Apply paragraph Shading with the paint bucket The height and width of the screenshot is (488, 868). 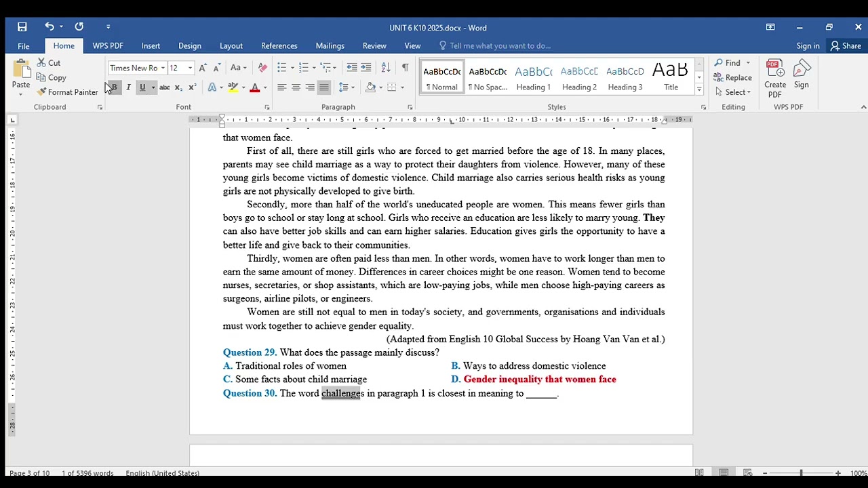click(x=370, y=87)
